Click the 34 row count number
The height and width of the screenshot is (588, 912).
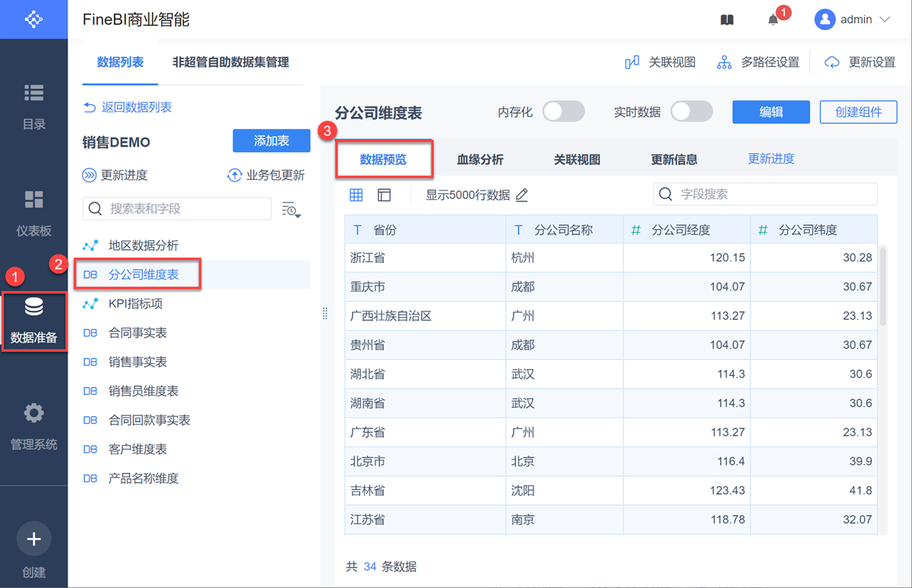(370, 567)
